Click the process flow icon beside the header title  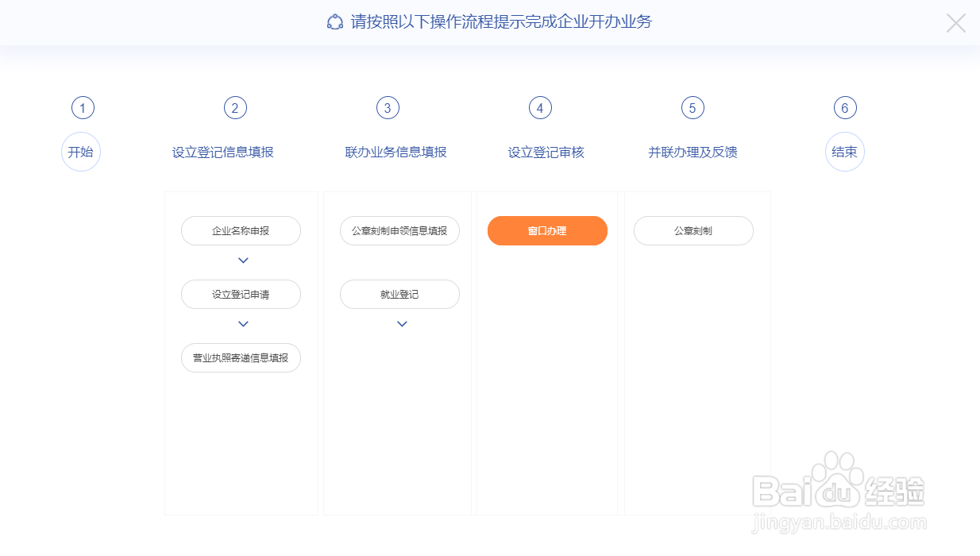pos(335,21)
